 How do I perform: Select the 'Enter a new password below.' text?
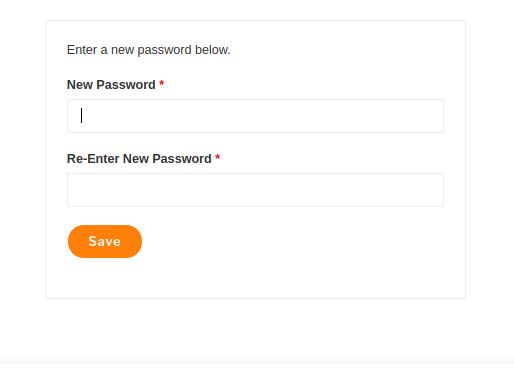click(149, 50)
